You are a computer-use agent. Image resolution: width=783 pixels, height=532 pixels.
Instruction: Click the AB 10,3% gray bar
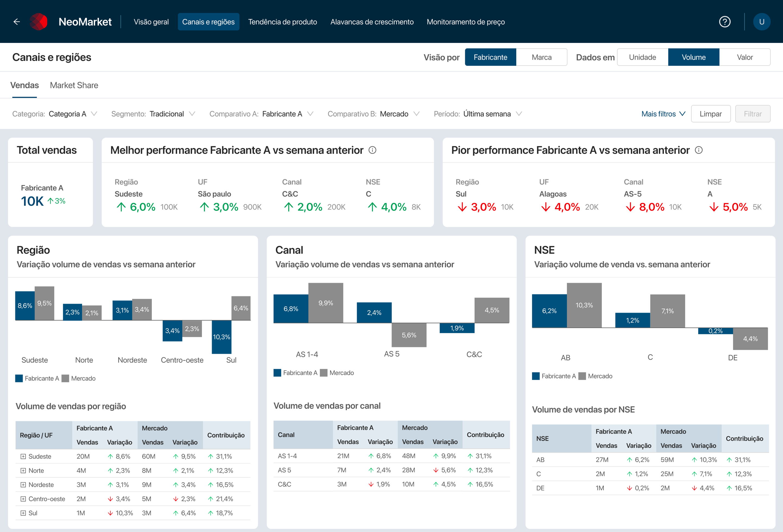point(584,305)
